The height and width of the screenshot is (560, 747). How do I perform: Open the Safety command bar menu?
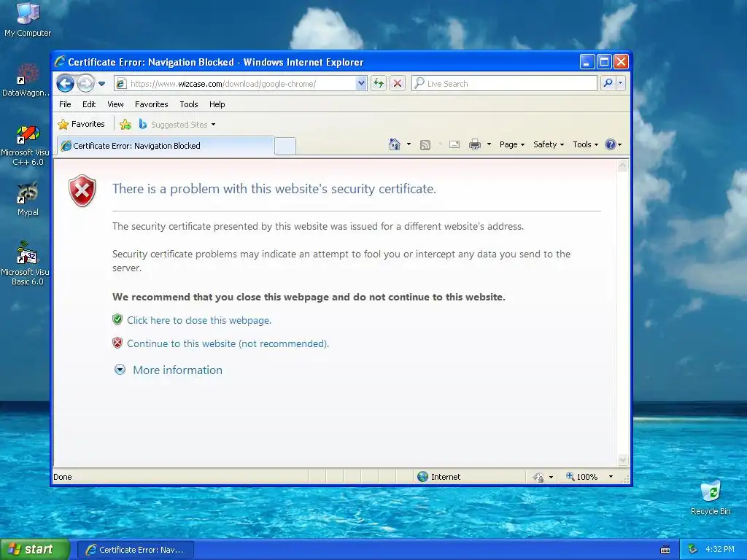549,144
